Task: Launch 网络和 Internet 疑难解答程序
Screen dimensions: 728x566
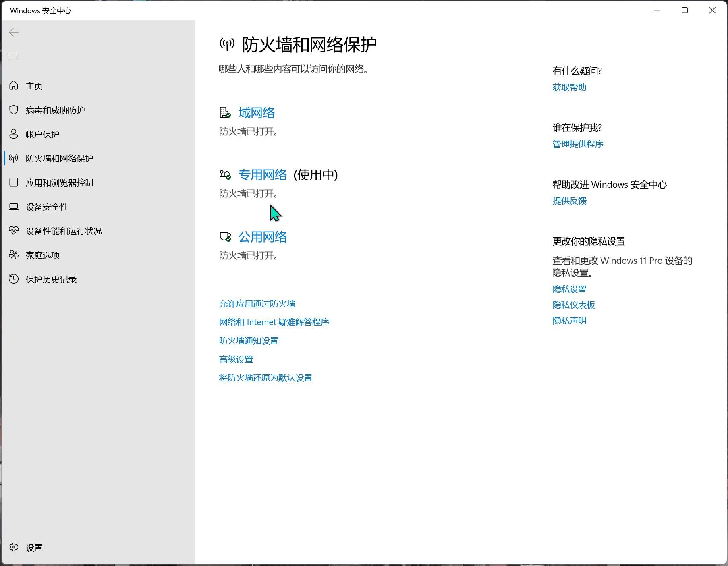Action: [x=274, y=322]
